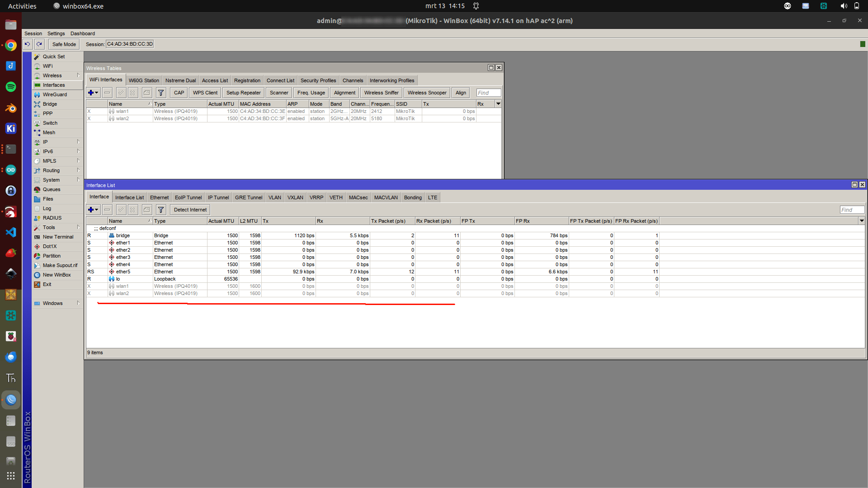Open WiFi menu in sidebar
Screen dimensions: 868x488
57,66
